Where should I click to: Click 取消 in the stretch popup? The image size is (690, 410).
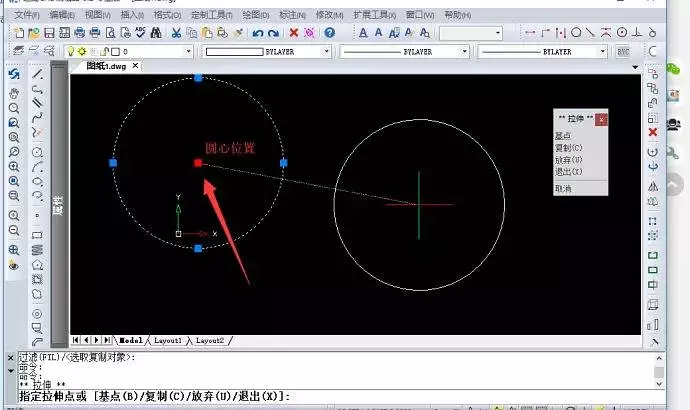coord(563,188)
